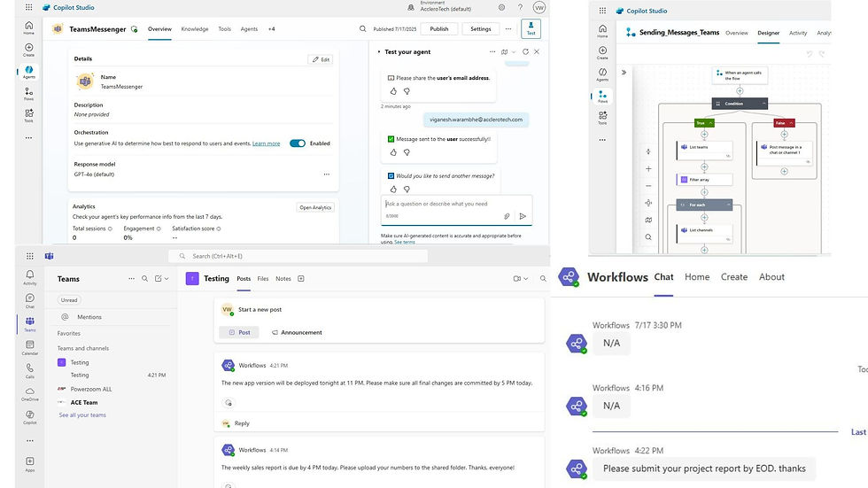Open Home in the TeamsMessenger Copilot Studio sidebar

[28, 27]
